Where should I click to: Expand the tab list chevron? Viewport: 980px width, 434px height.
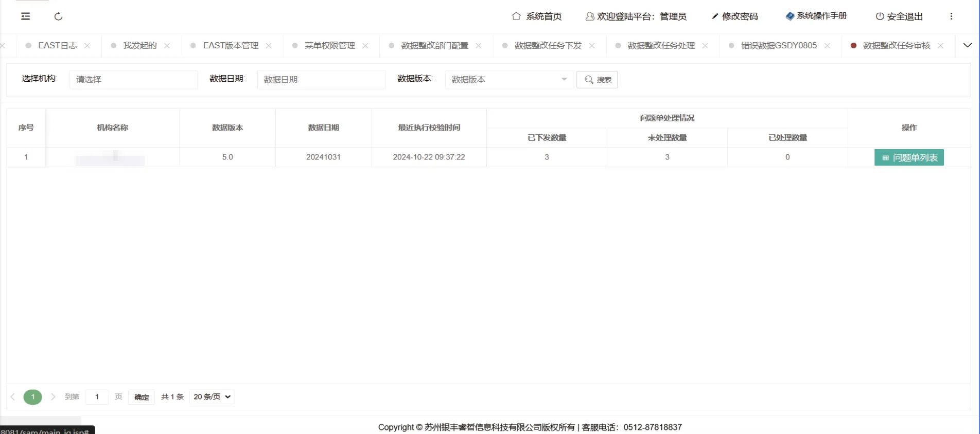(967, 45)
